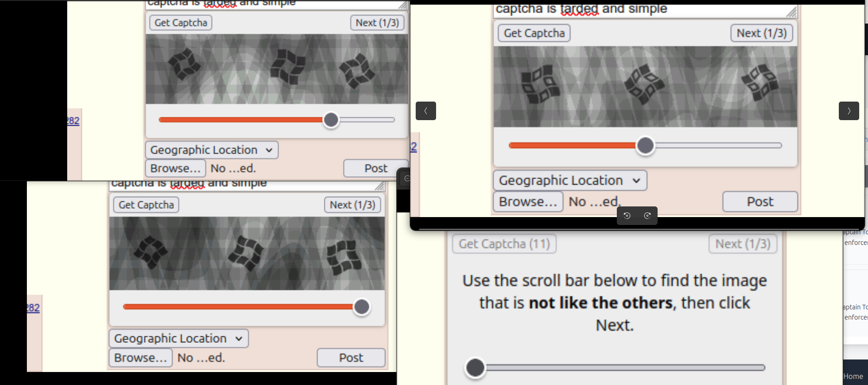868x385 pixels.
Task: Click the right puzzle shape in top-left captcha
Action: click(x=356, y=71)
